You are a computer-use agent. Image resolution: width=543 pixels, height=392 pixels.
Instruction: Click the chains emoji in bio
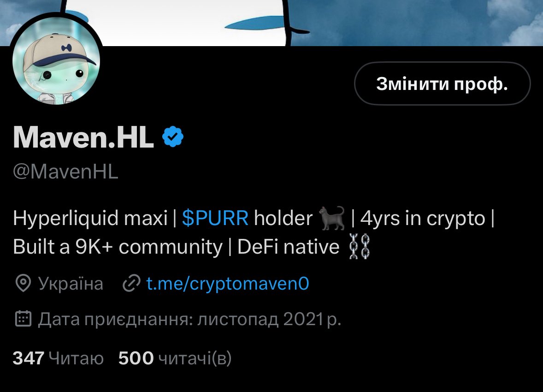click(x=360, y=246)
